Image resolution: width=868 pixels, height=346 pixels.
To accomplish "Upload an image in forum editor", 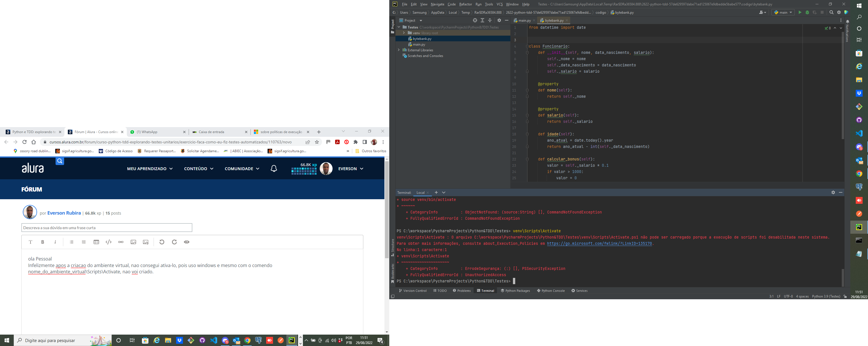I will [146, 242].
